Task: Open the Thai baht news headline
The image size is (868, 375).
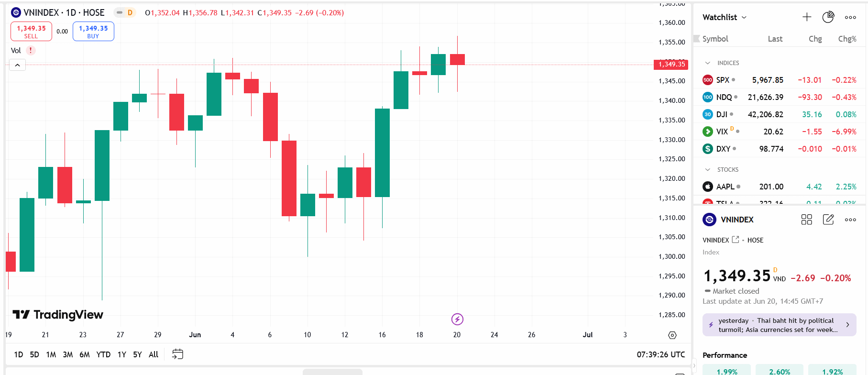Action: (779, 325)
